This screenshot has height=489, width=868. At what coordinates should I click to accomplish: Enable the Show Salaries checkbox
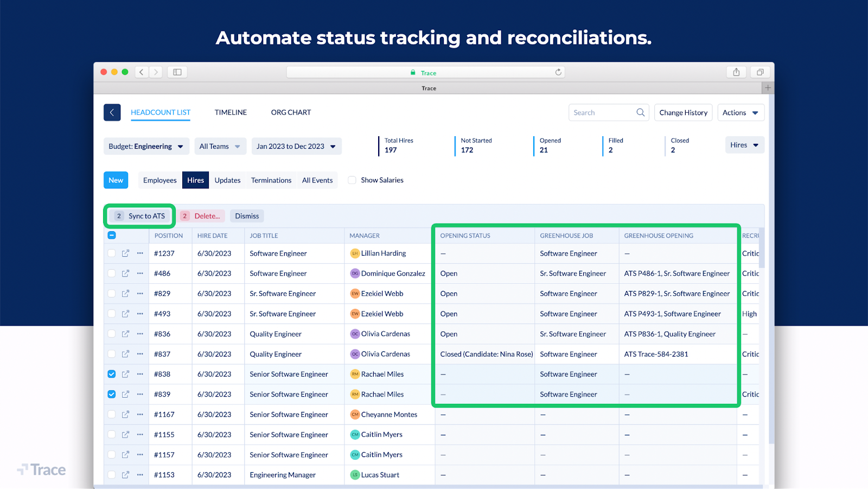click(x=352, y=180)
